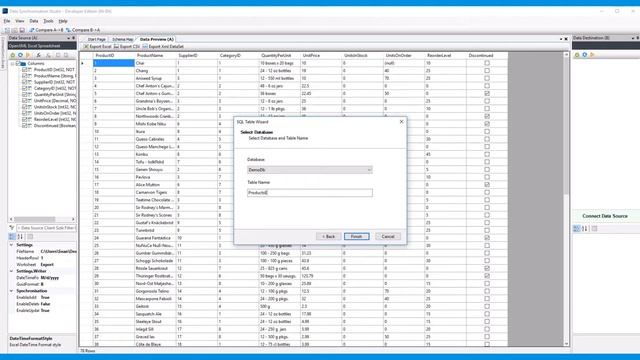Click the EnableDelete property row
The width and height of the screenshot is (640, 360).
[42, 304]
